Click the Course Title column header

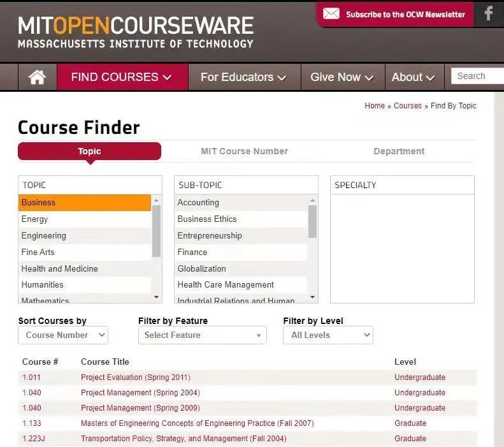pos(105,362)
